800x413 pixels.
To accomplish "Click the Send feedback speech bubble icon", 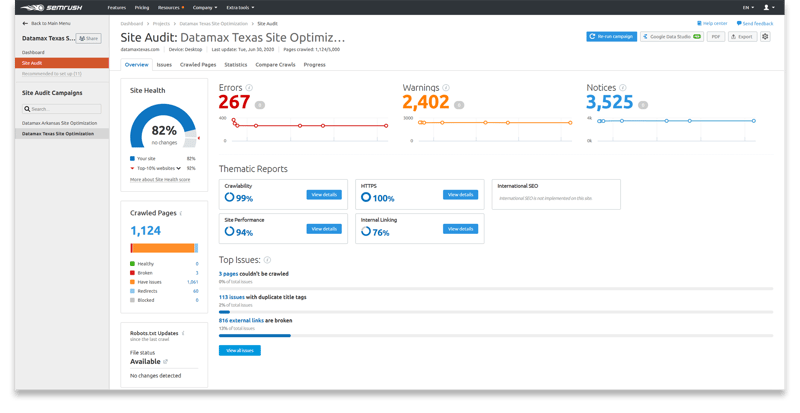I will point(739,23).
